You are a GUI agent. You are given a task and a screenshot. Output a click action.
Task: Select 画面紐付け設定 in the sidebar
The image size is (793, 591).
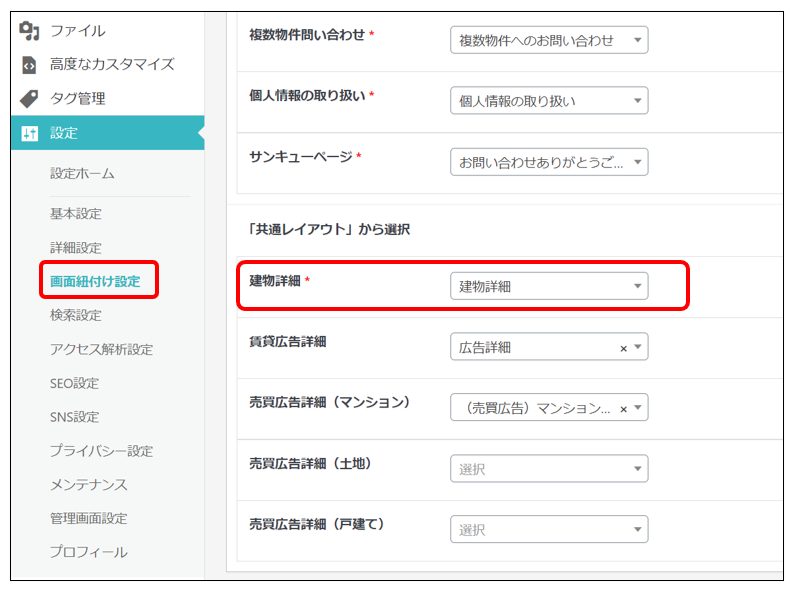(95, 282)
